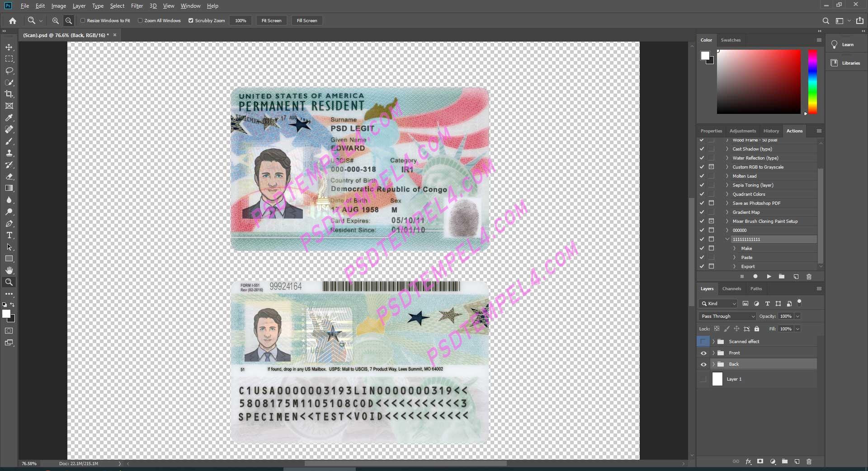Click the Add layer mask icon

coord(760,462)
